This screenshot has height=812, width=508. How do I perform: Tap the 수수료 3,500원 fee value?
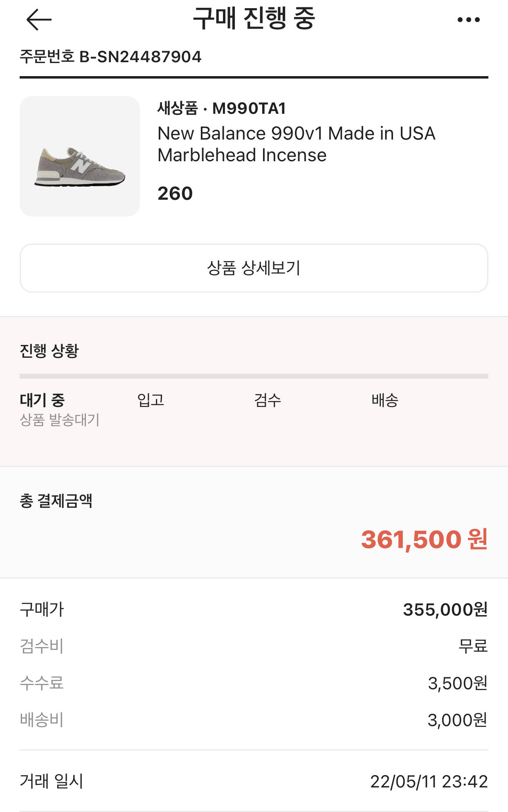(457, 683)
